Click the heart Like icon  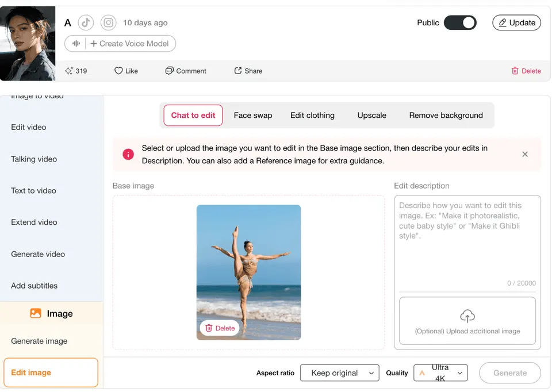118,71
